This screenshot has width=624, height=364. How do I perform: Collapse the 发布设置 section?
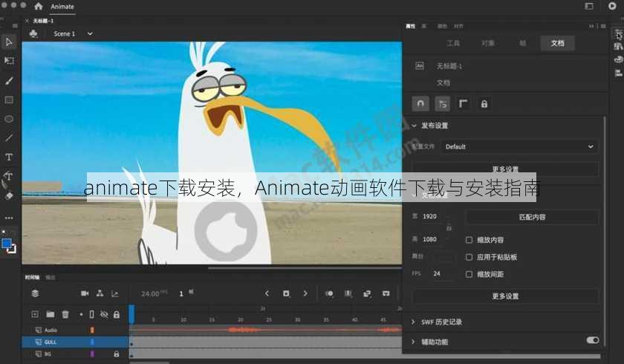[414, 126]
